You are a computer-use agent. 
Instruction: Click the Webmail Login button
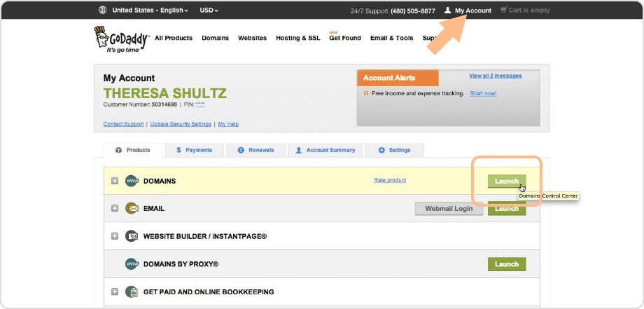pos(449,208)
